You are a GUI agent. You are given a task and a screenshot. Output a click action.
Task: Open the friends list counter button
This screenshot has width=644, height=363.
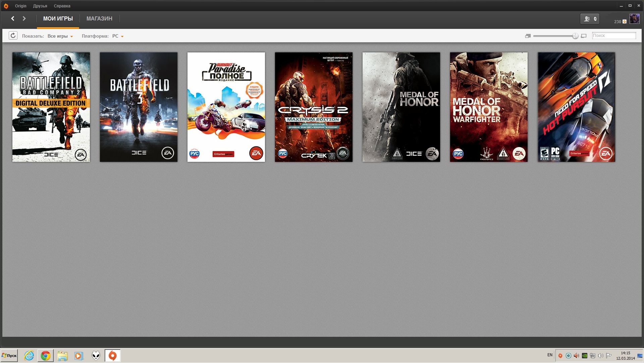point(590,19)
